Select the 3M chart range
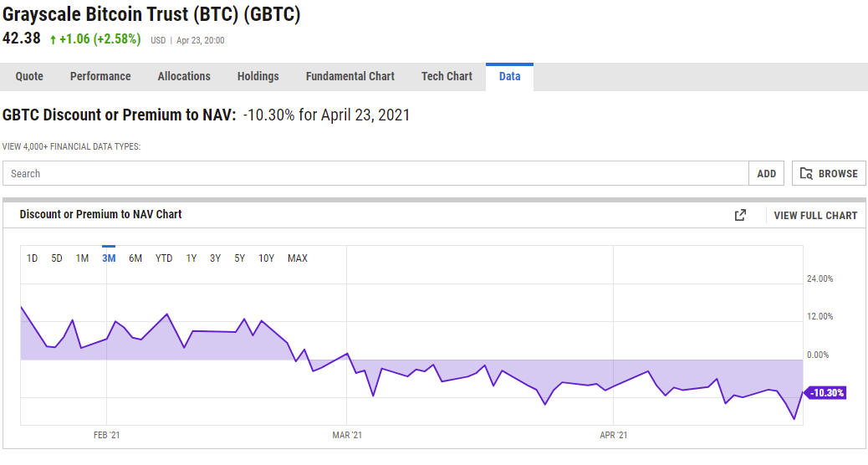The width and height of the screenshot is (868, 465). point(109,258)
